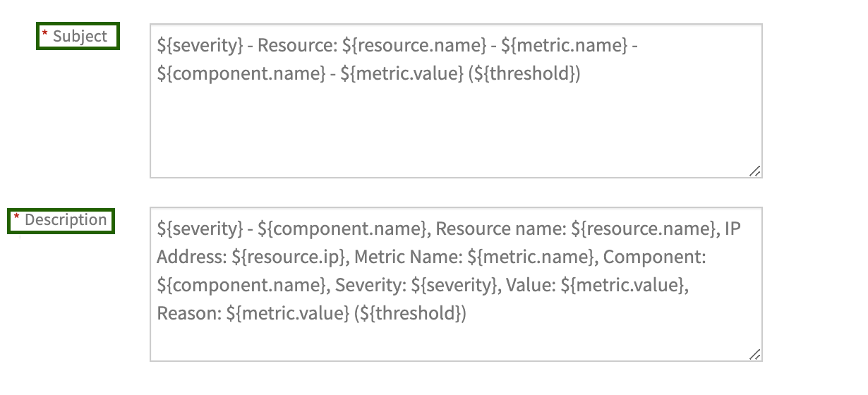Screen dimensions: 868x395
Task: Grab the Description textarea resize handle
Action: coord(754,353)
